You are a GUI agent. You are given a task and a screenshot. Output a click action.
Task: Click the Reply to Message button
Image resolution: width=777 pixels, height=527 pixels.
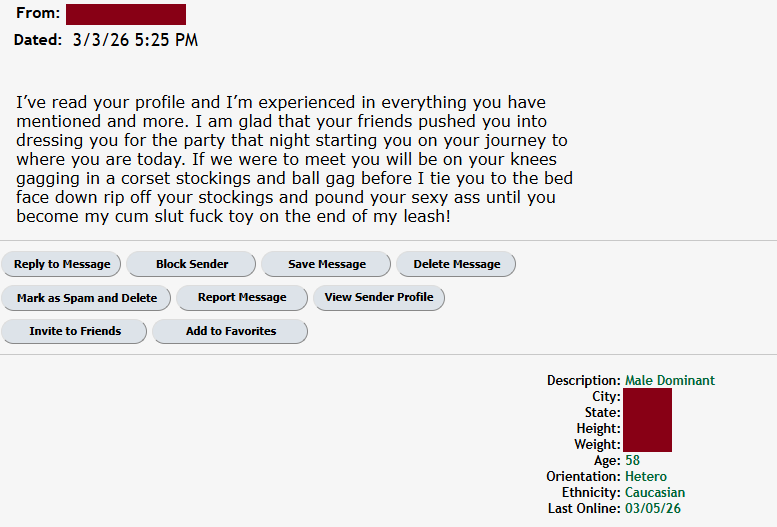pyautogui.click(x=62, y=264)
